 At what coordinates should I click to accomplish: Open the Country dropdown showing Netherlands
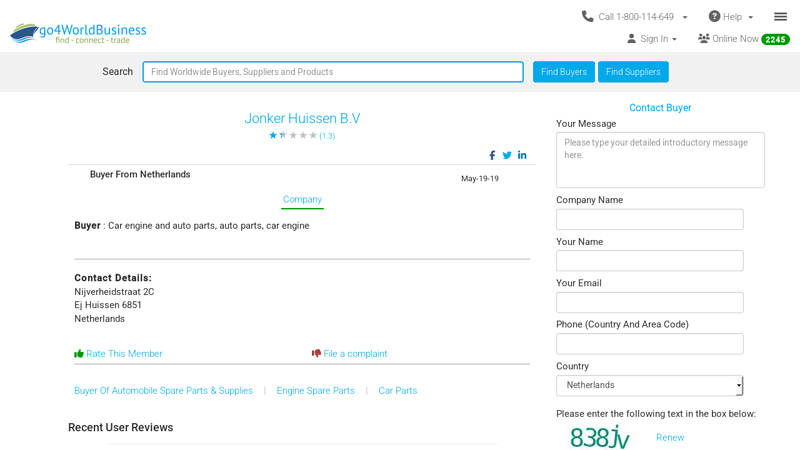tap(649, 385)
